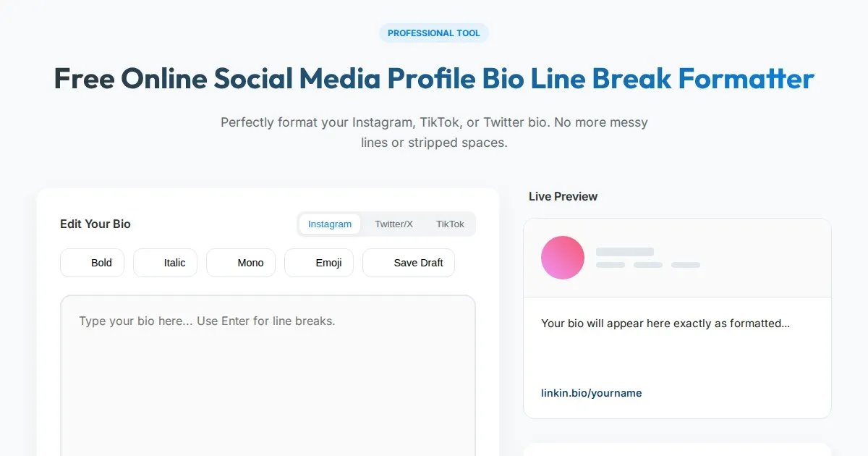Screen dimensions: 868x456
Task: Click the page's main title heading
Action: tap(434, 78)
